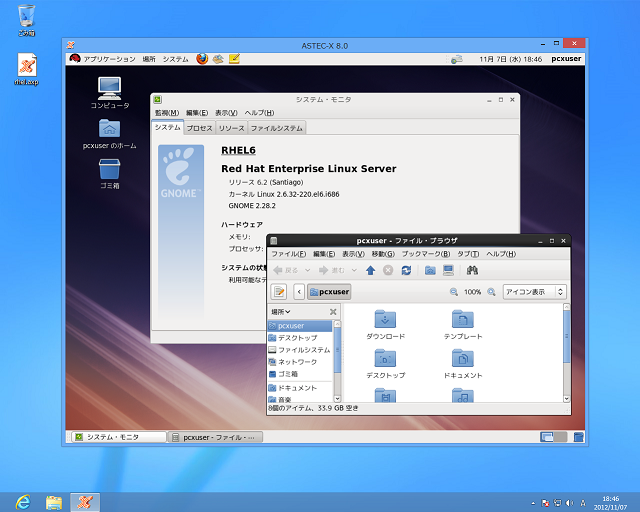Open the ドキュメント folder icon in main pane

coord(463,364)
